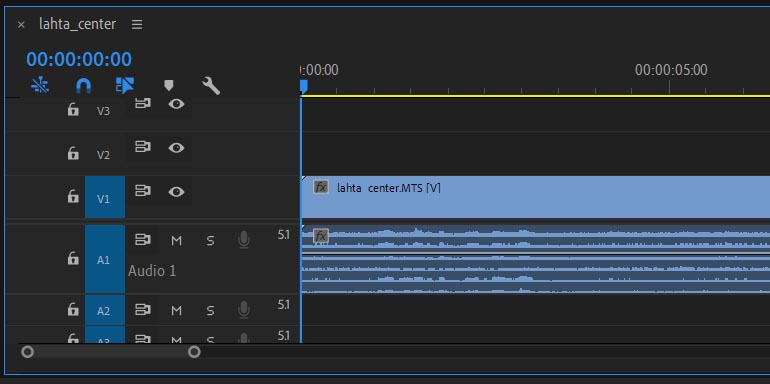Click the 00:00:00:00 playhead timecode

[x=79, y=59]
